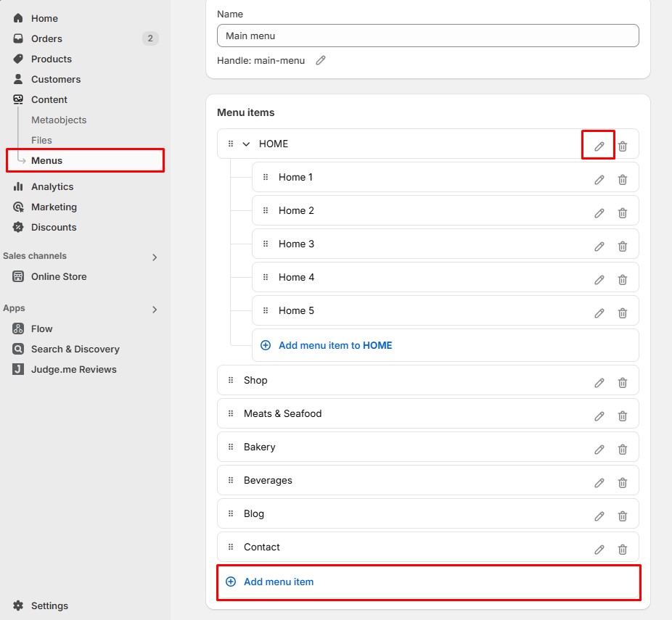This screenshot has width=672, height=620.
Task: Open the Marketing section
Action: 54,207
